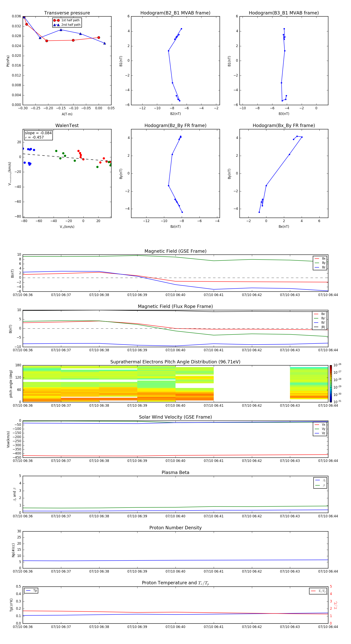The image size is (351, 644).
Task: Click the 'B3(nT)' x-axis label
Action: (284, 114)
